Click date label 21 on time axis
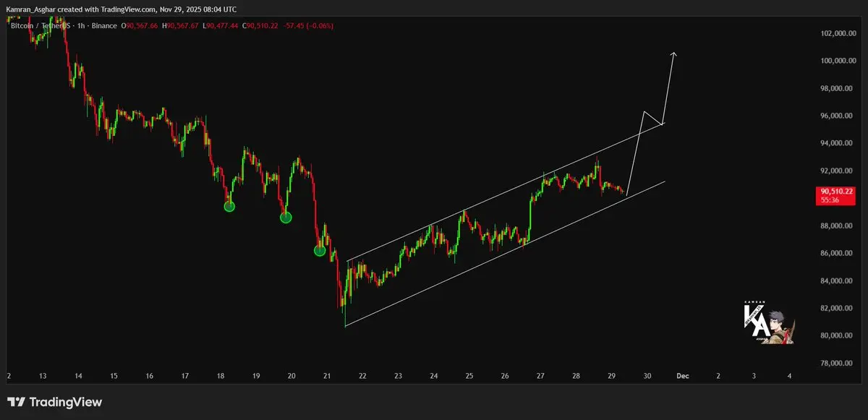 [327, 377]
